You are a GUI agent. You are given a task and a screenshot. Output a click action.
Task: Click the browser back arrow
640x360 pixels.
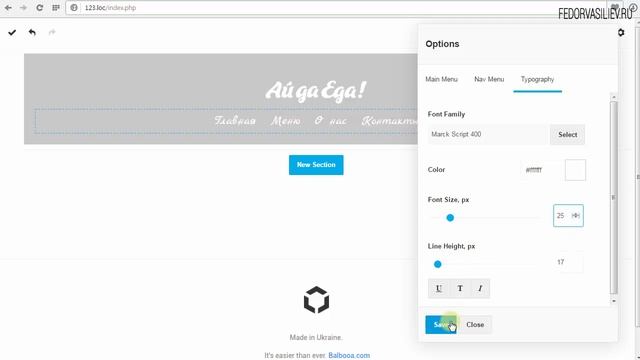coord(8,8)
